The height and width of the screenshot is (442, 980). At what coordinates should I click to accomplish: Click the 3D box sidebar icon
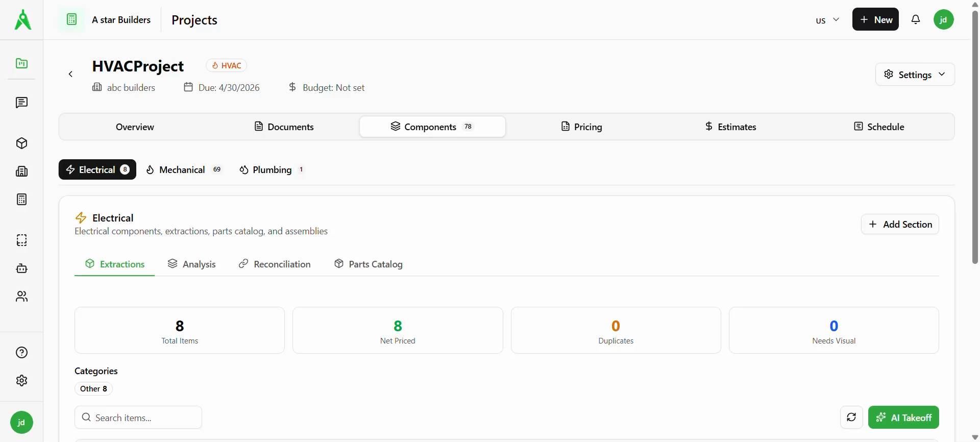click(x=21, y=143)
